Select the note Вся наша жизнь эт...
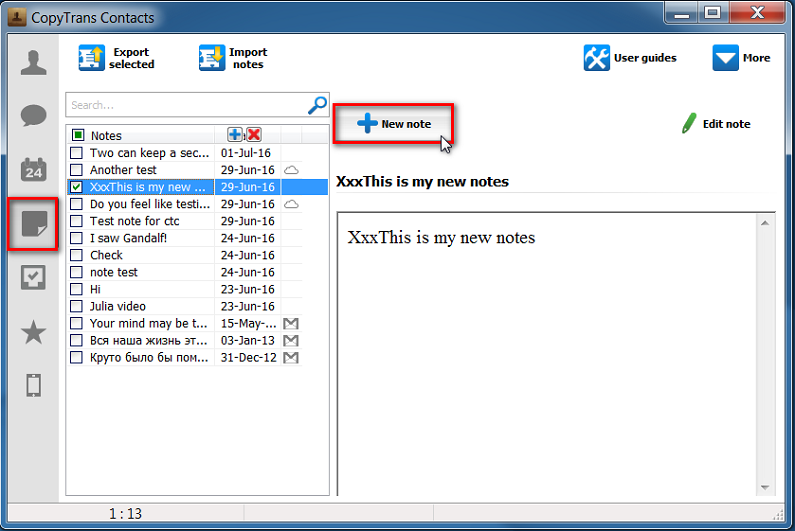 [149, 340]
